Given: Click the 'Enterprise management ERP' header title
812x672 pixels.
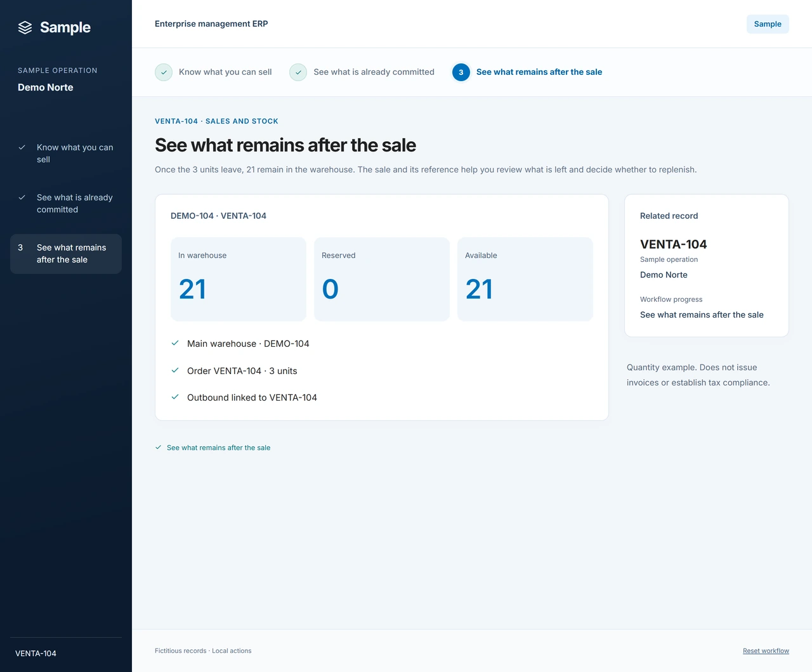Looking at the screenshot, I should pos(211,24).
